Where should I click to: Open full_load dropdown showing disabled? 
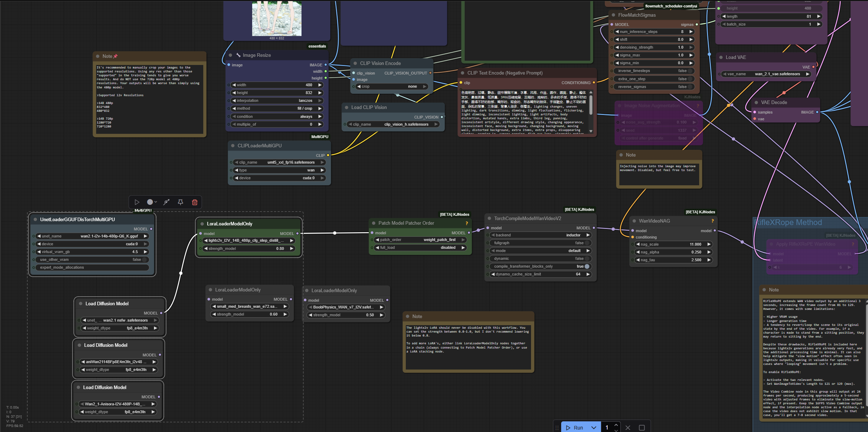coord(421,248)
